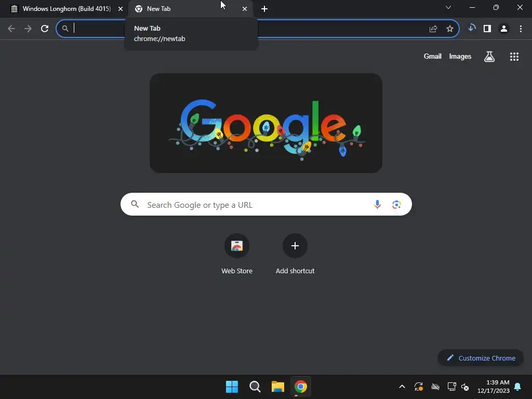Viewport: 532px width, 399px height.
Task: Click the Google holiday lights doodle
Action: (x=266, y=123)
